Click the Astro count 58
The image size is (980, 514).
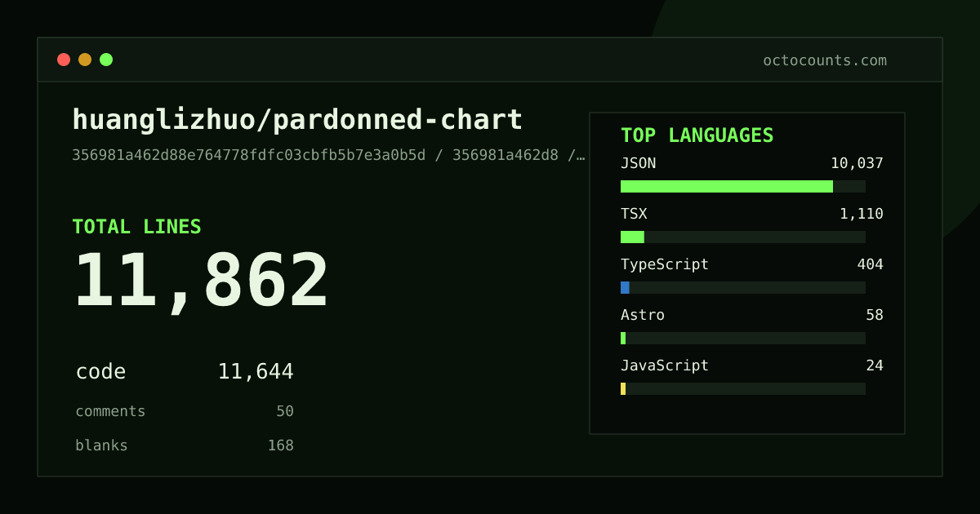coord(875,315)
